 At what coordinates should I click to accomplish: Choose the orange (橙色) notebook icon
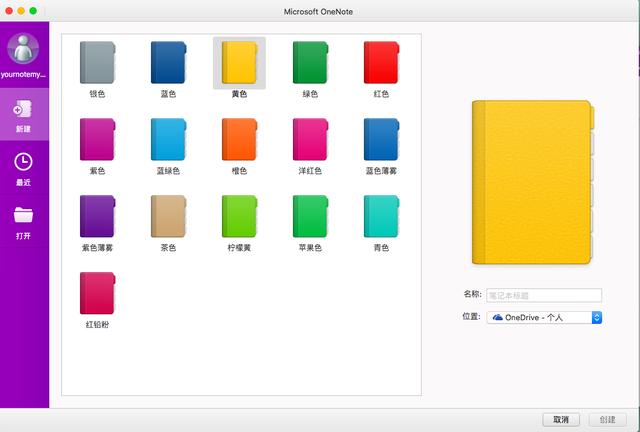[x=239, y=139]
